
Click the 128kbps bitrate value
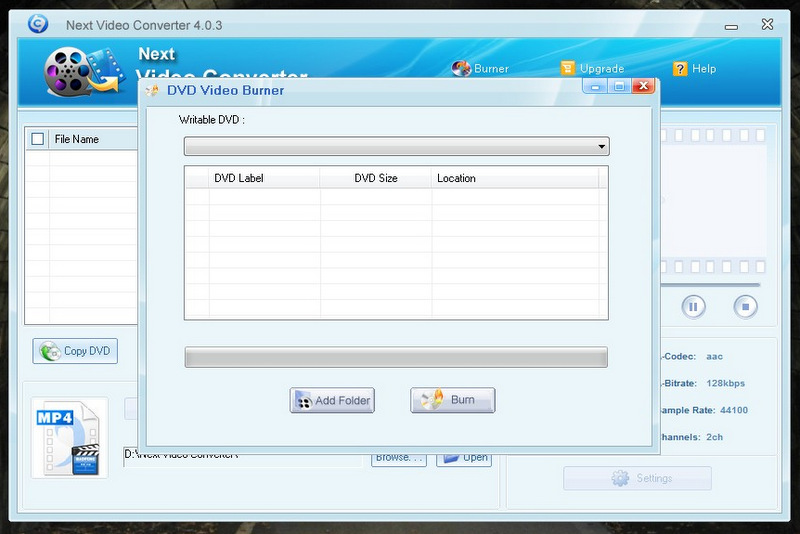click(x=726, y=383)
